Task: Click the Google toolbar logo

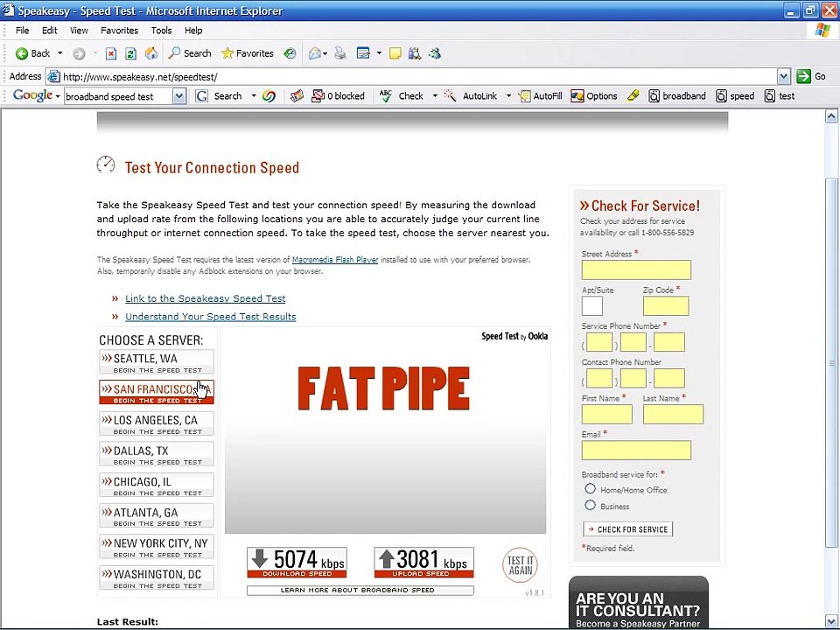Action: (x=32, y=95)
